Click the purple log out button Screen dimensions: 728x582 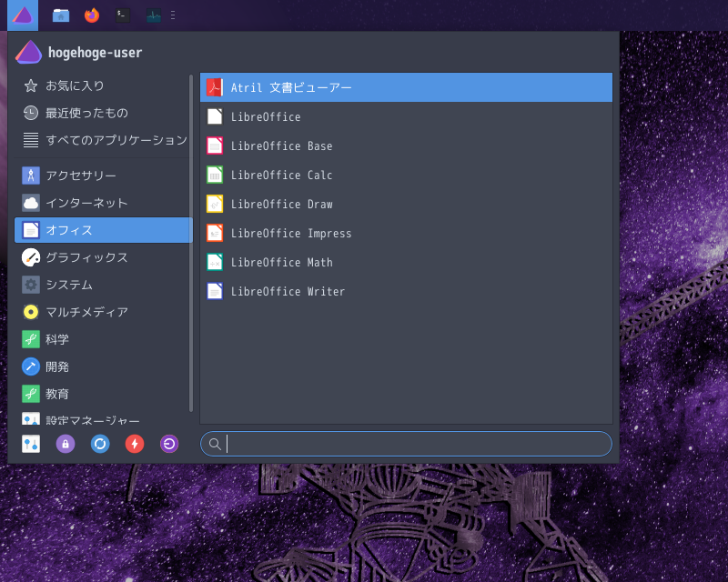point(169,444)
